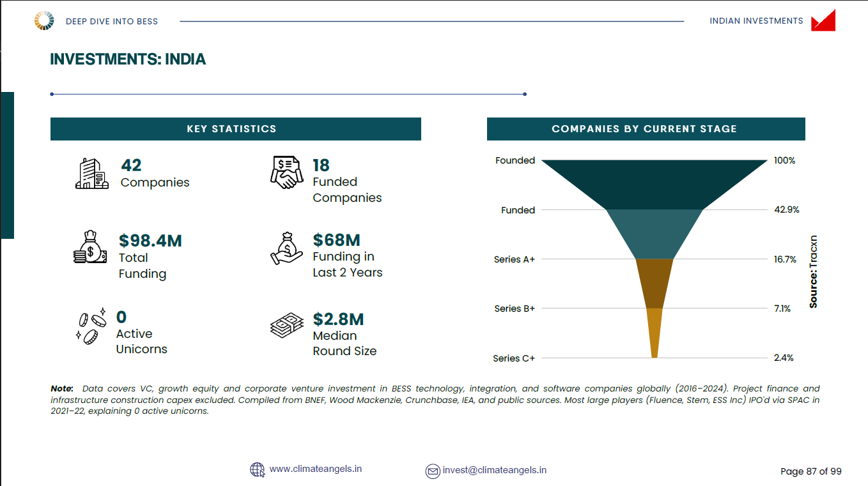Viewport: 868px width, 486px height.
Task: Click the Series B+ stage label
Action: (515, 308)
